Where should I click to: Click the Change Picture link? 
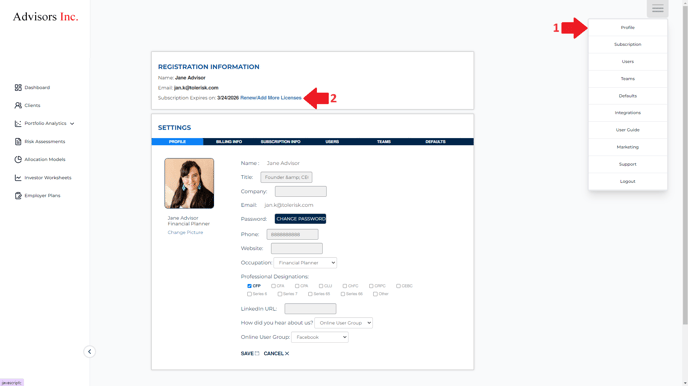pos(185,232)
